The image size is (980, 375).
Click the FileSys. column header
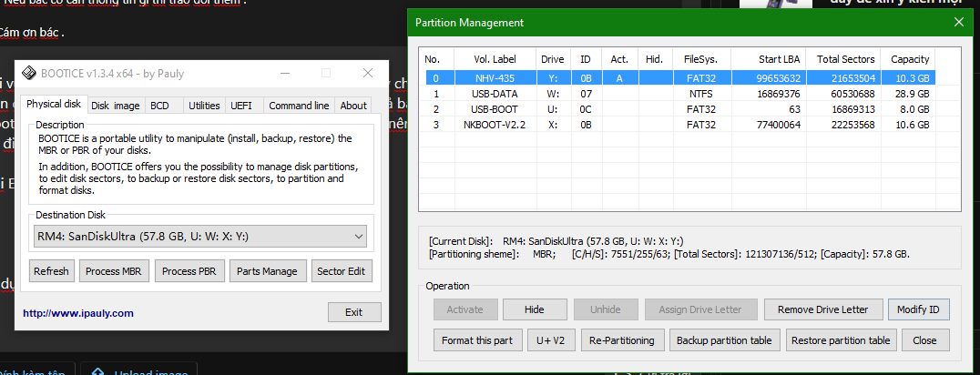[x=700, y=59]
